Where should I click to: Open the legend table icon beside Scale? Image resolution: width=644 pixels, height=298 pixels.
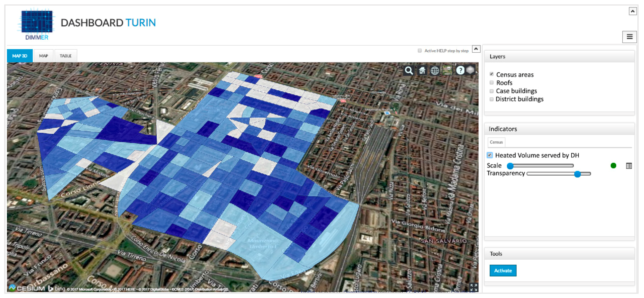[x=629, y=166]
